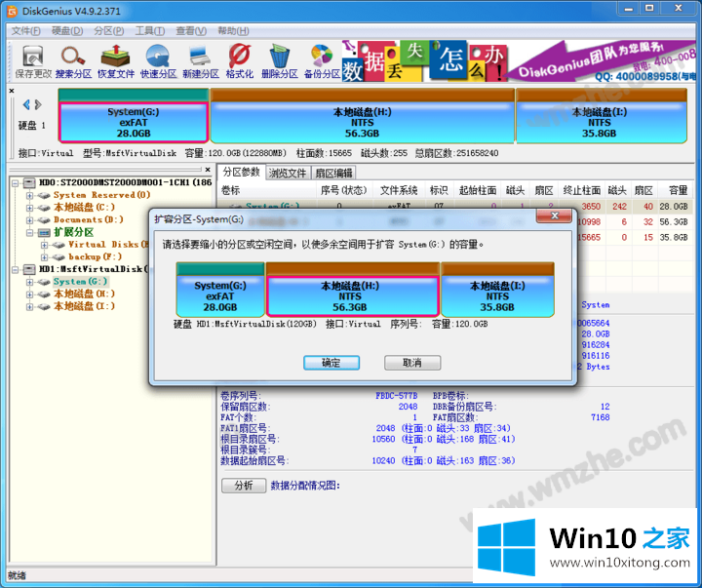Viewport: 702px width, 588px height.
Task: Click the 分析 button
Action: click(x=244, y=486)
